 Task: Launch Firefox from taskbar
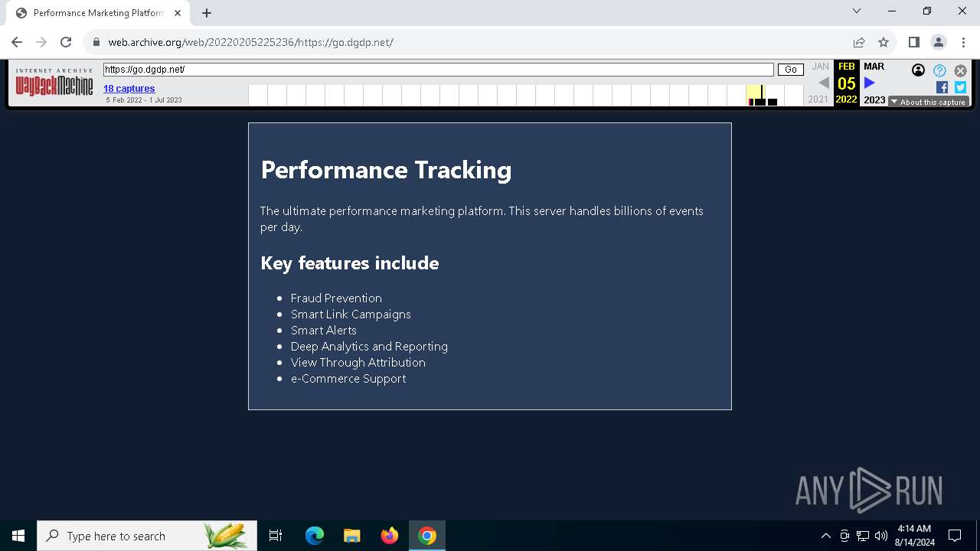point(389,536)
